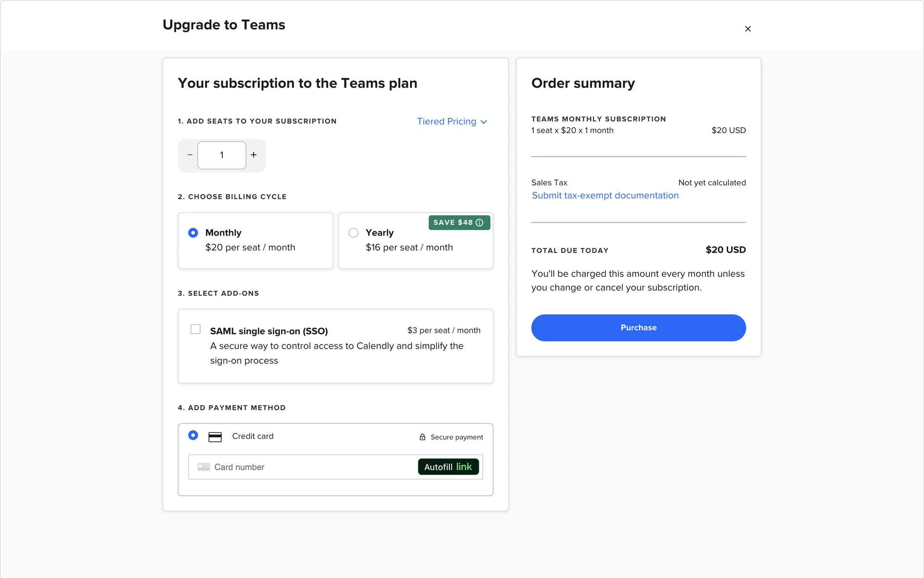Click the credit card icon
The width and height of the screenshot is (924, 578).
tap(215, 437)
